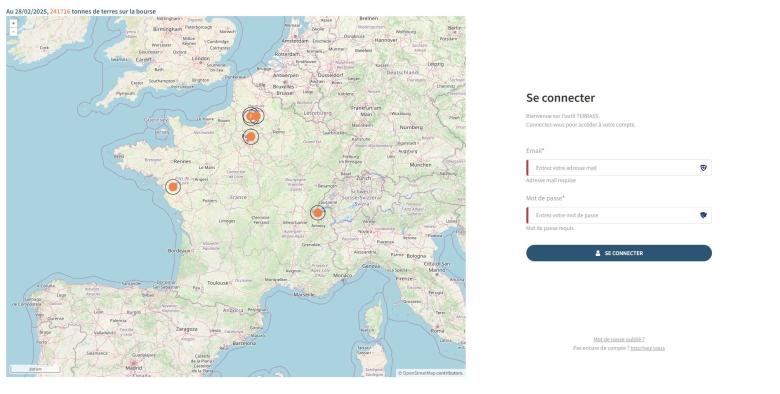Click the 'Se connecter' heading

pos(561,98)
